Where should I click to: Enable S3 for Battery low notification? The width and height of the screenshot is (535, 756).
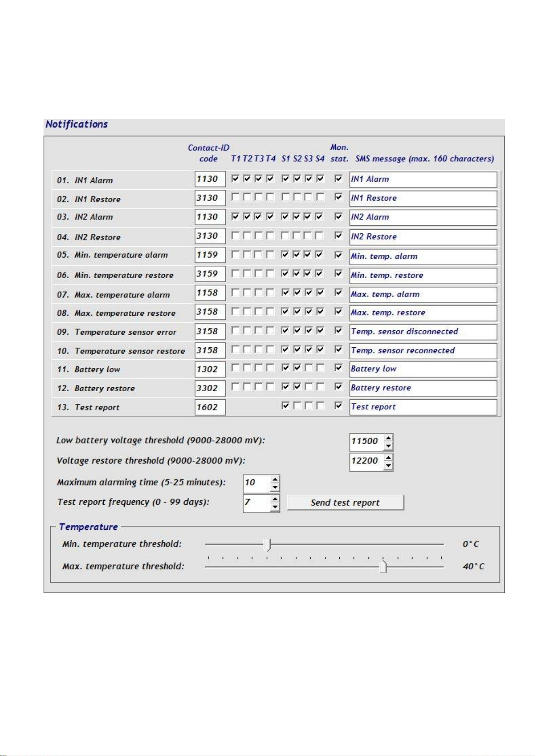pos(308,368)
